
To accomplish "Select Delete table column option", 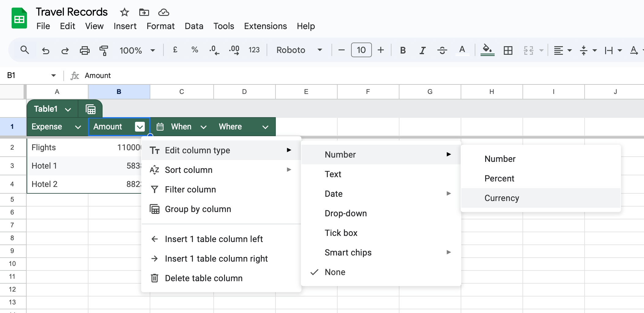I will tap(204, 278).
